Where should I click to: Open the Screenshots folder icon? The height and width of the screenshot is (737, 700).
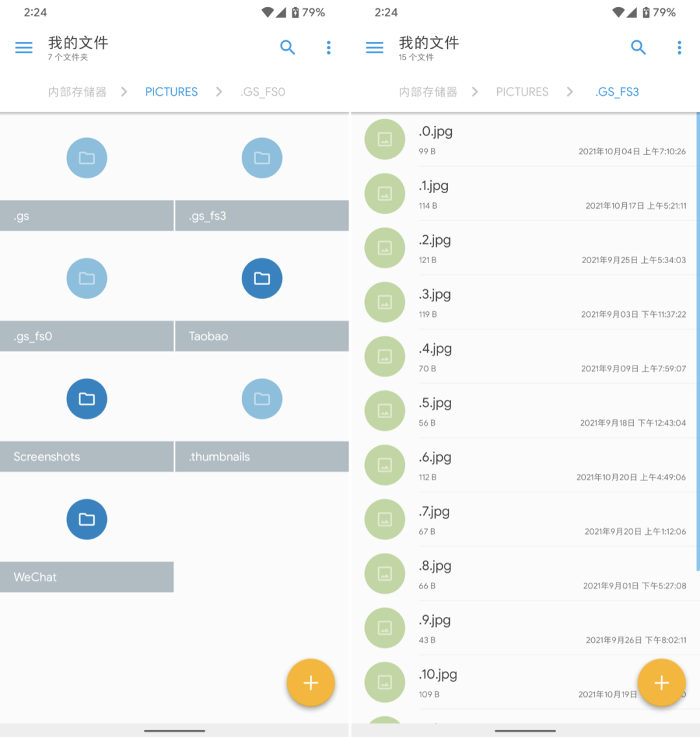(87, 399)
